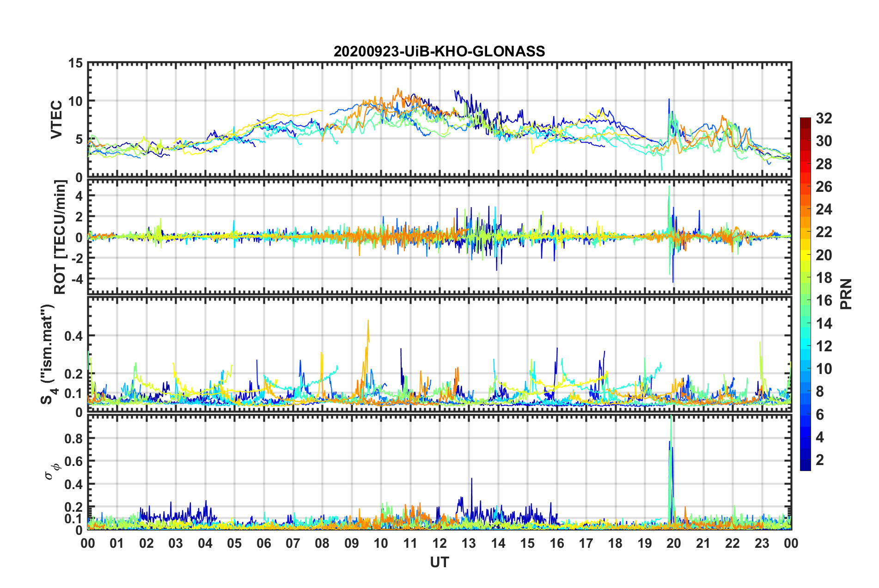
Task: Click the plot title 20200923-UiB-KHO-GLONASS
Action: click(439, 51)
